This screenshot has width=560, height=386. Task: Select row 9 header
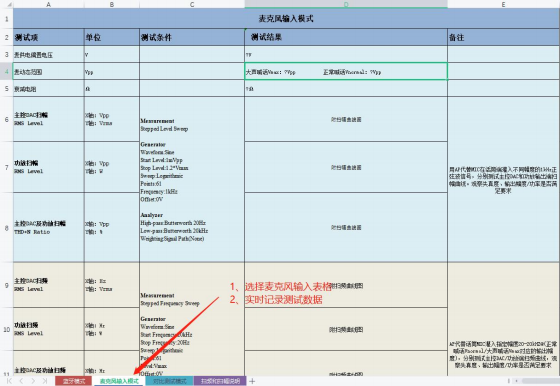pos(6,285)
